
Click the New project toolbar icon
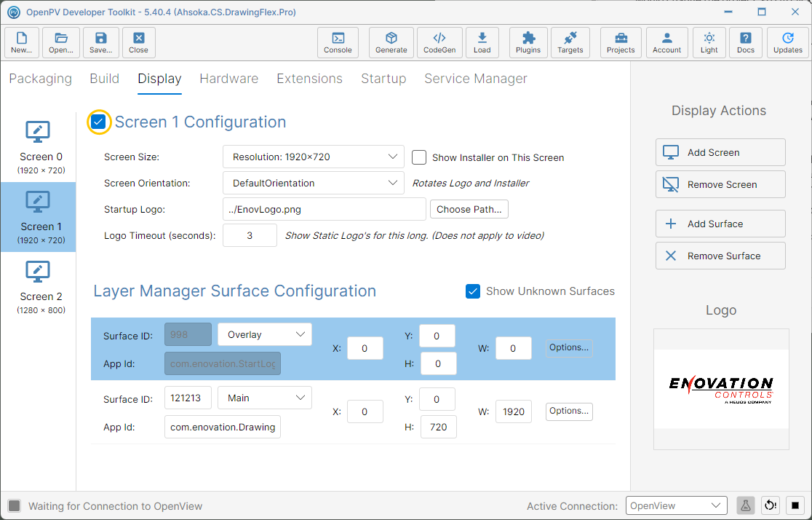[22, 42]
